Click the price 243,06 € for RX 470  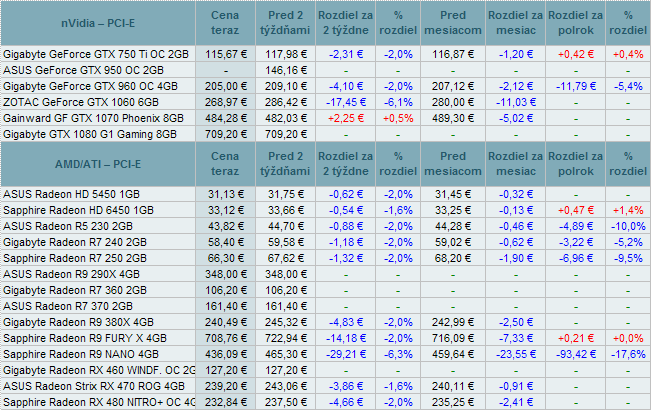tap(286, 386)
